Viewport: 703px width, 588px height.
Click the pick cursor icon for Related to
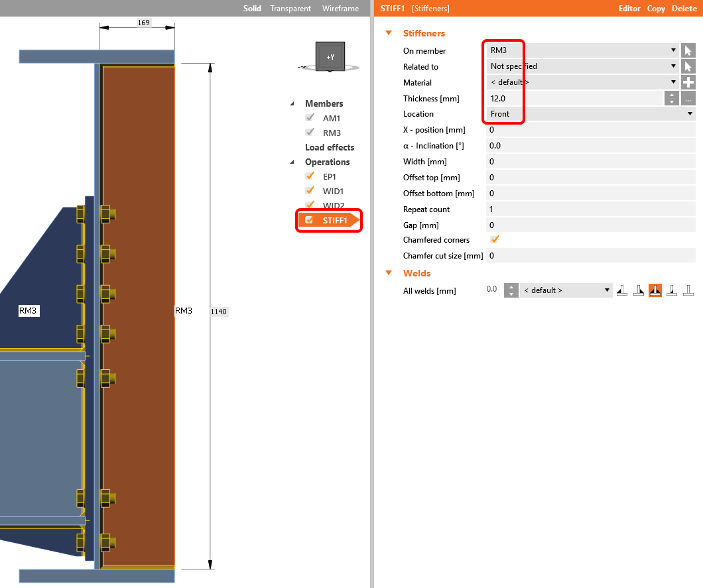click(688, 66)
